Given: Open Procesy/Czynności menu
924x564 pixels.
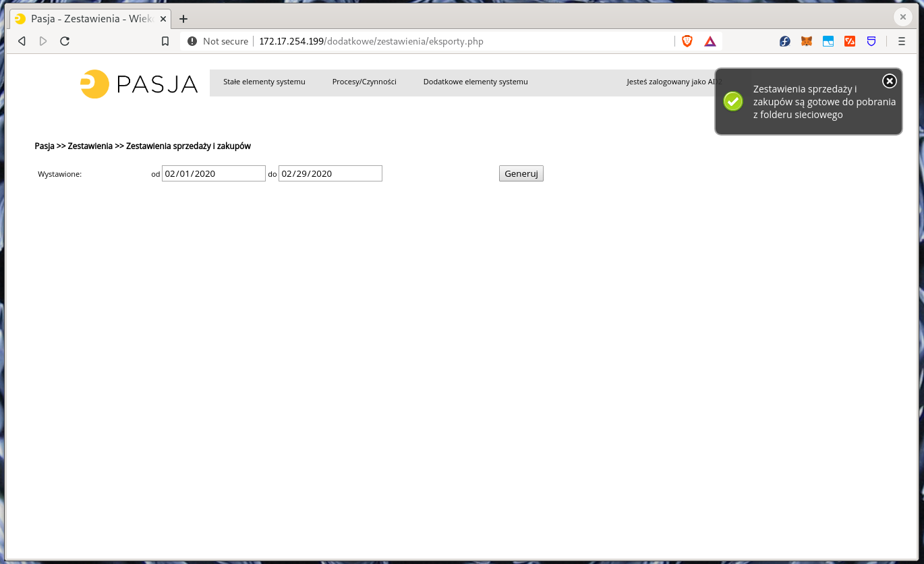Looking at the screenshot, I should click(364, 82).
